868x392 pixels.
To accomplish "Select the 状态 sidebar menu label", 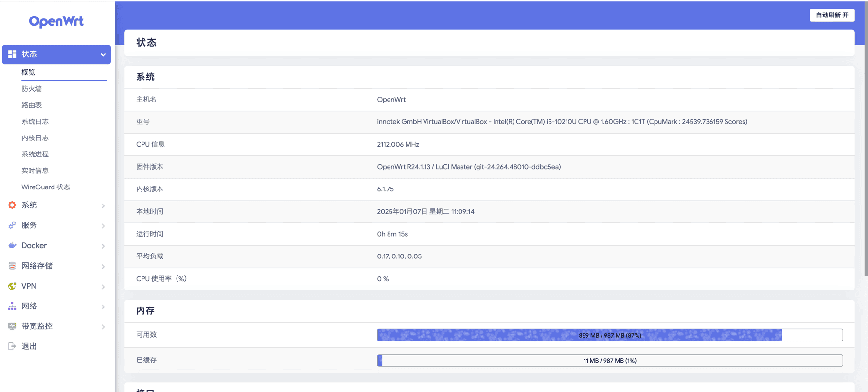I will click(29, 54).
